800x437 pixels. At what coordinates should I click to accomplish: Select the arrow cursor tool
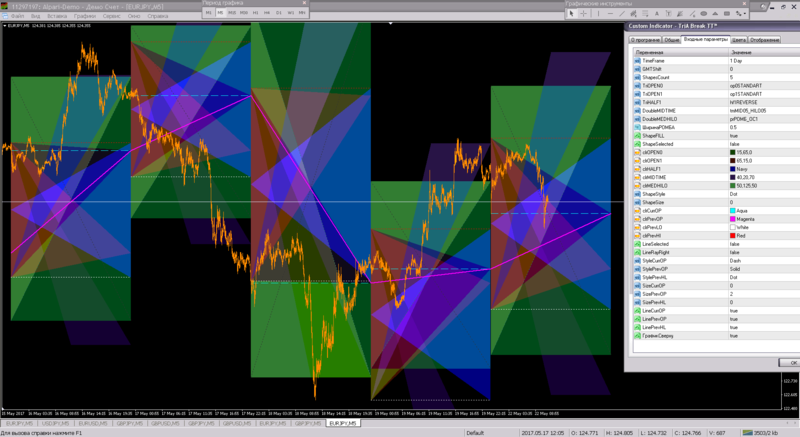point(572,14)
